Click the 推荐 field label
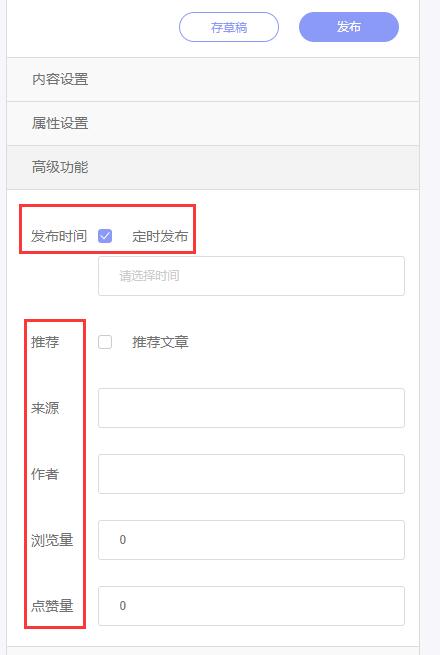440x655 pixels. (45, 342)
